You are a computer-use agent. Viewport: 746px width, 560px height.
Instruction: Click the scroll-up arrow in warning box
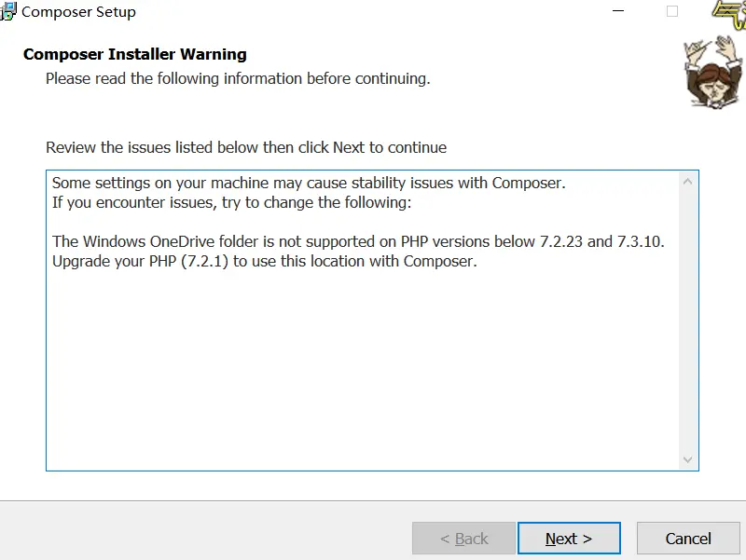[x=687, y=182]
